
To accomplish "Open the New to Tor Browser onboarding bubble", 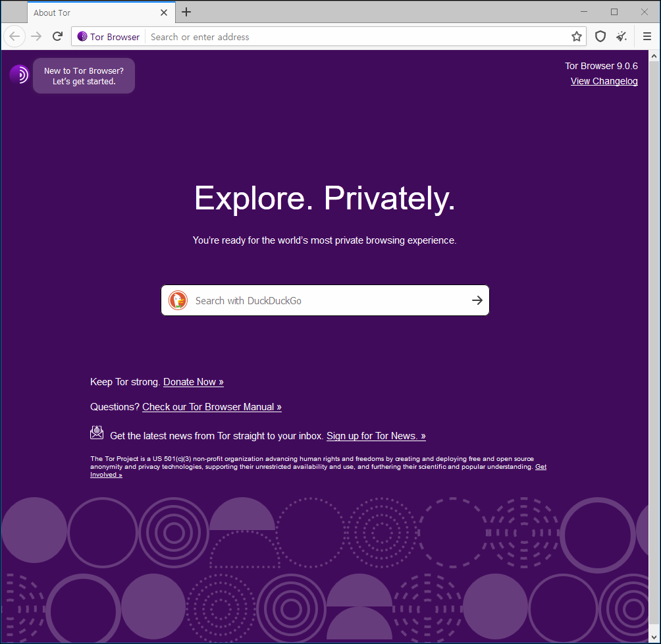I will pos(84,76).
